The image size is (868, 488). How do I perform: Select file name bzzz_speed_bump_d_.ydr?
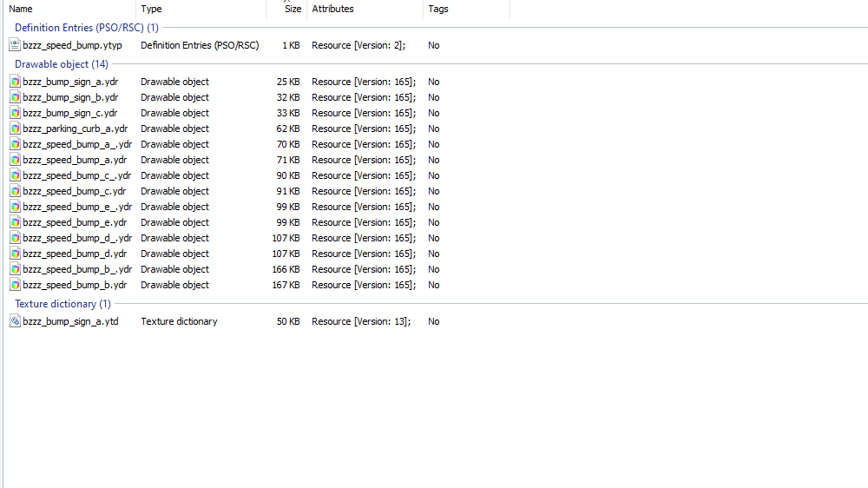(77, 238)
